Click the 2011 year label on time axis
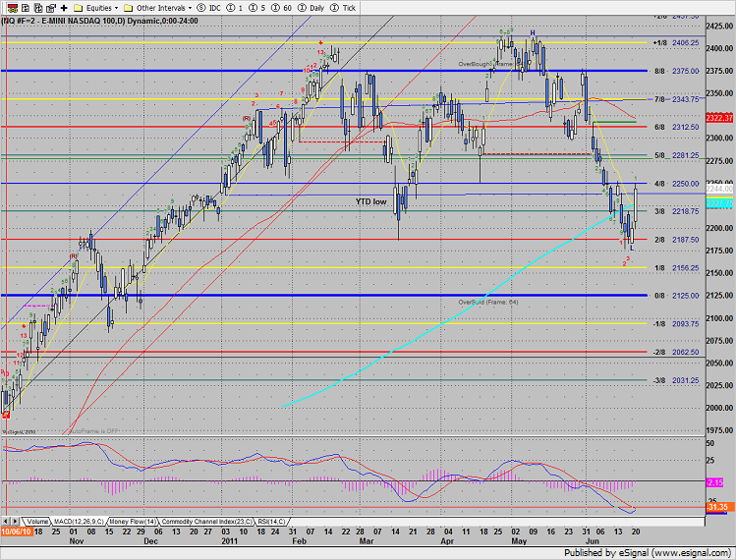The width and height of the screenshot is (736, 560). click(229, 540)
